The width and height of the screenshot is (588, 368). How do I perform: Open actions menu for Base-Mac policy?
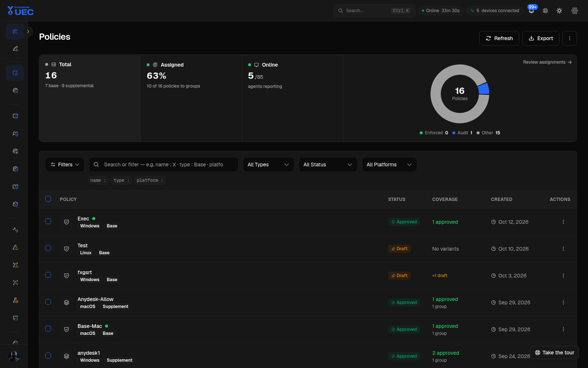tap(563, 329)
